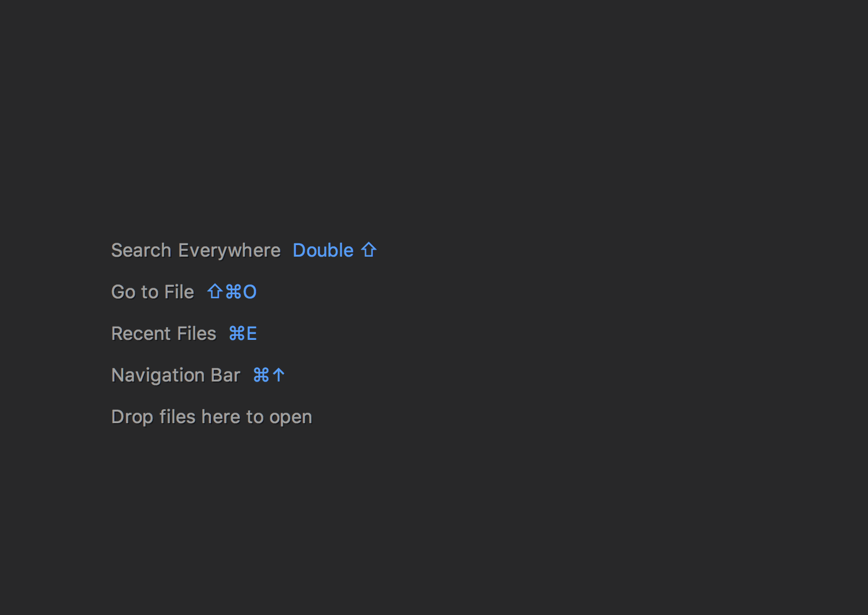Click the word "Search" in the first hint

coord(141,250)
